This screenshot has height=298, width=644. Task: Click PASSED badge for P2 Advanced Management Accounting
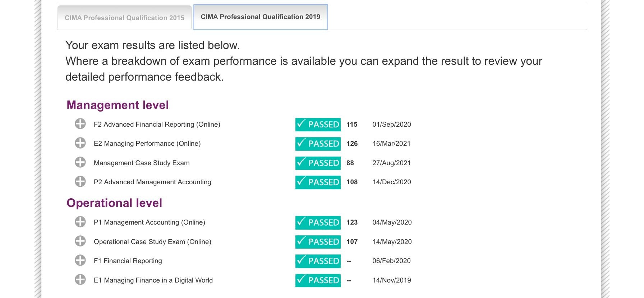click(318, 182)
